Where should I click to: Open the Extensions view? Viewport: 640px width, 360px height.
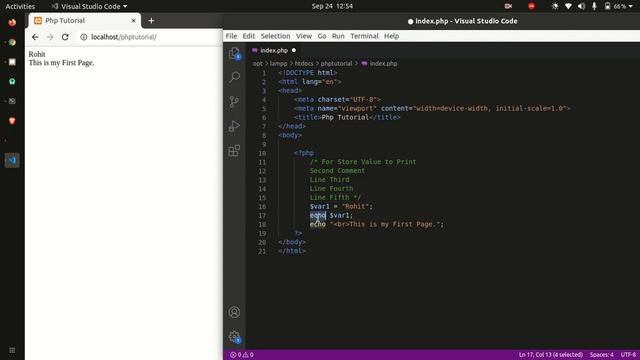[234, 151]
